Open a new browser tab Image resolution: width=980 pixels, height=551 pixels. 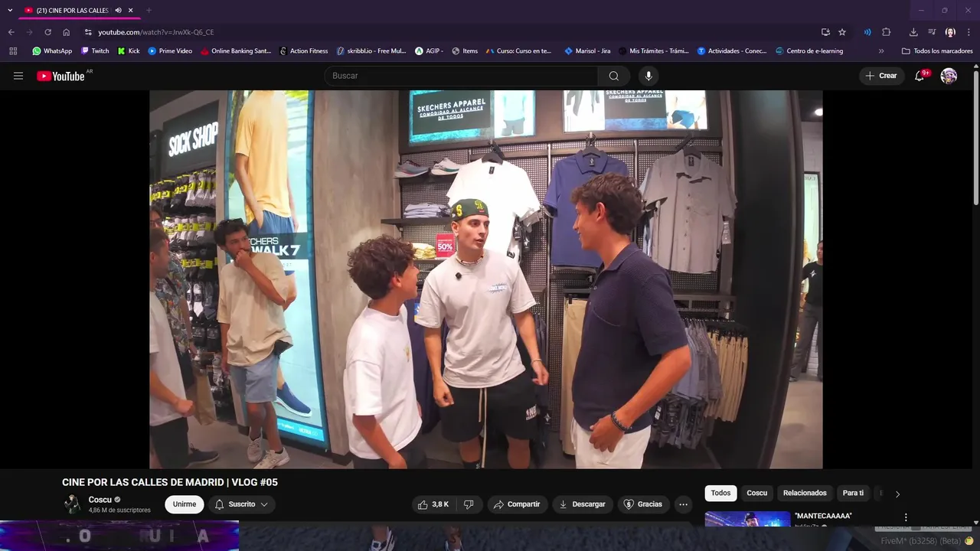pos(149,10)
